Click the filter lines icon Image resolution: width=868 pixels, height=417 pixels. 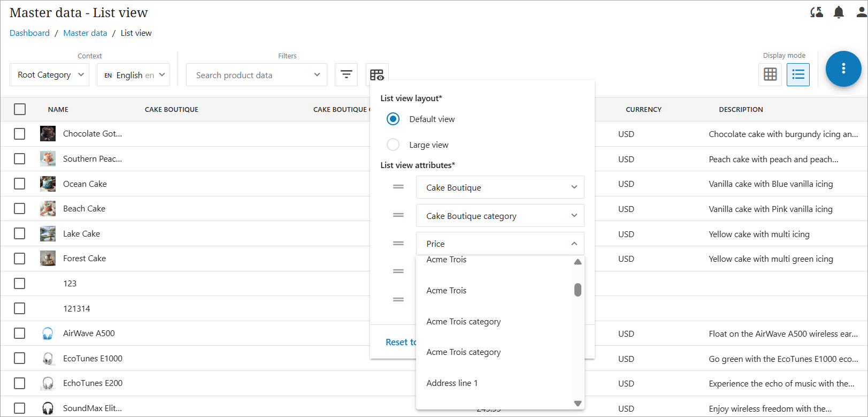tap(346, 74)
